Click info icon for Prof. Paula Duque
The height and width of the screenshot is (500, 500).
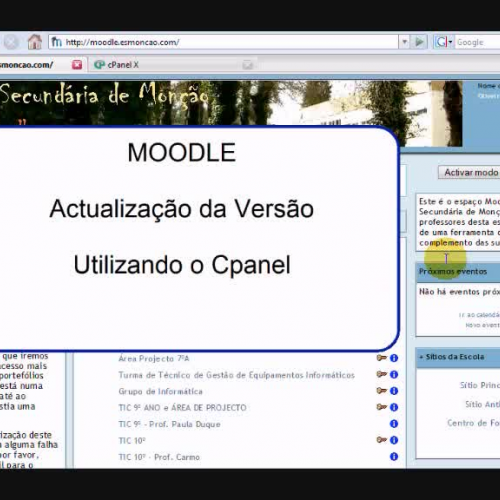click(x=394, y=424)
